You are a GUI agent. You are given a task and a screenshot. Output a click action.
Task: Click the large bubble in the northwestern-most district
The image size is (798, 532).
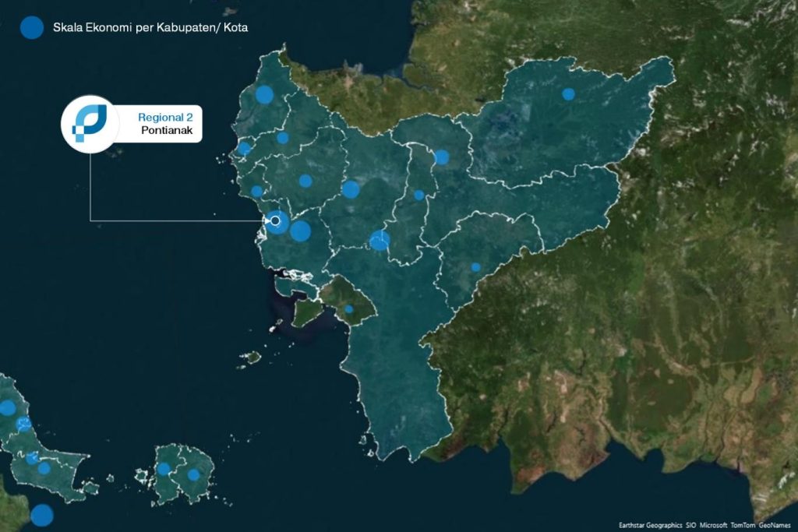(x=264, y=95)
